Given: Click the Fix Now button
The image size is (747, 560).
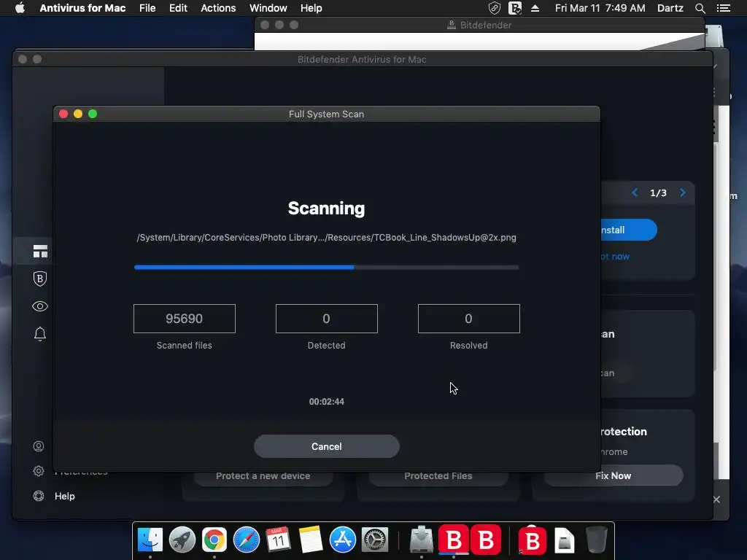Looking at the screenshot, I should point(614,475).
